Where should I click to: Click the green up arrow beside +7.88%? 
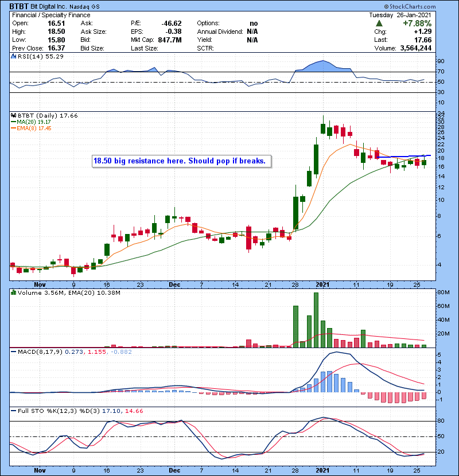(x=379, y=24)
